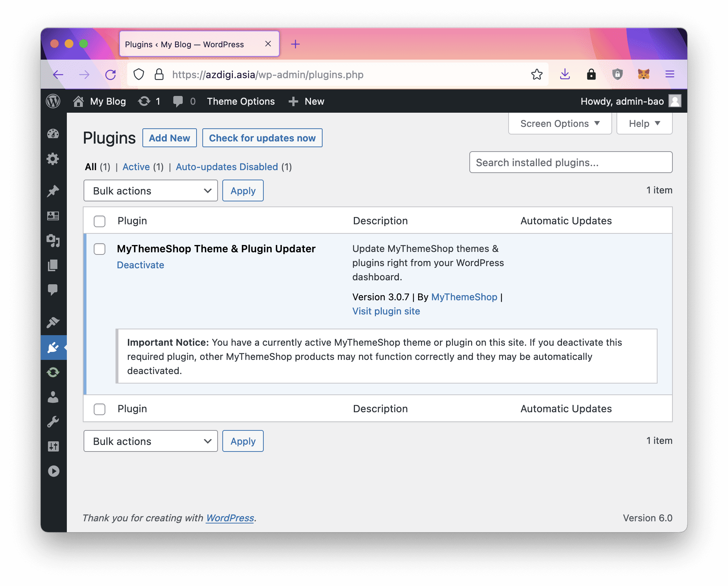Open Comments via the speech bubble icon

coord(54,289)
